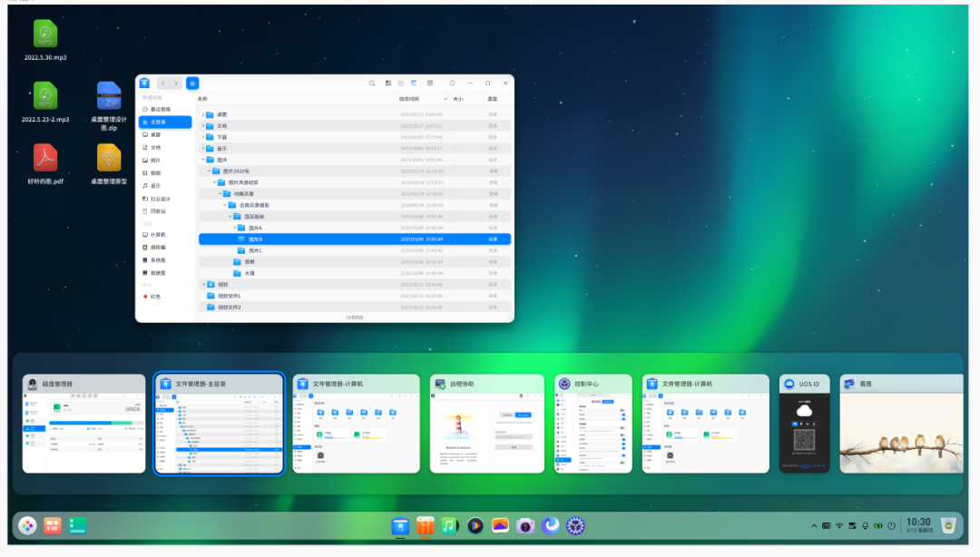This screenshot has height=557, width=980.
Task: Open search in the file manager toolbar
Action: pyautogui.click(x=372, y=82)
